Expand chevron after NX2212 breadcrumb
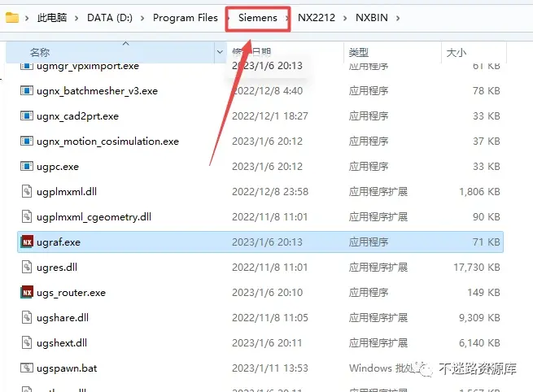The image size is (533, 392). coord(345,18)
